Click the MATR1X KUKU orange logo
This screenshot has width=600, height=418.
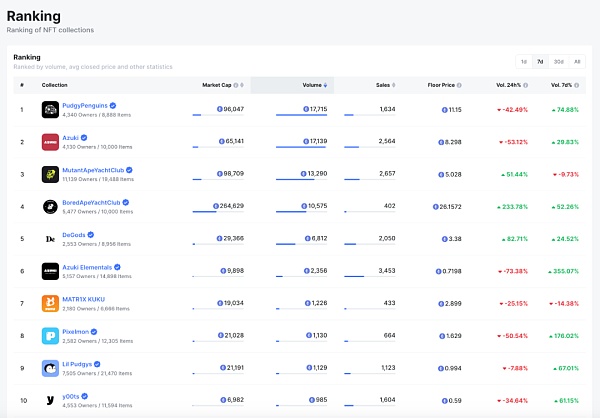point(50,303)
